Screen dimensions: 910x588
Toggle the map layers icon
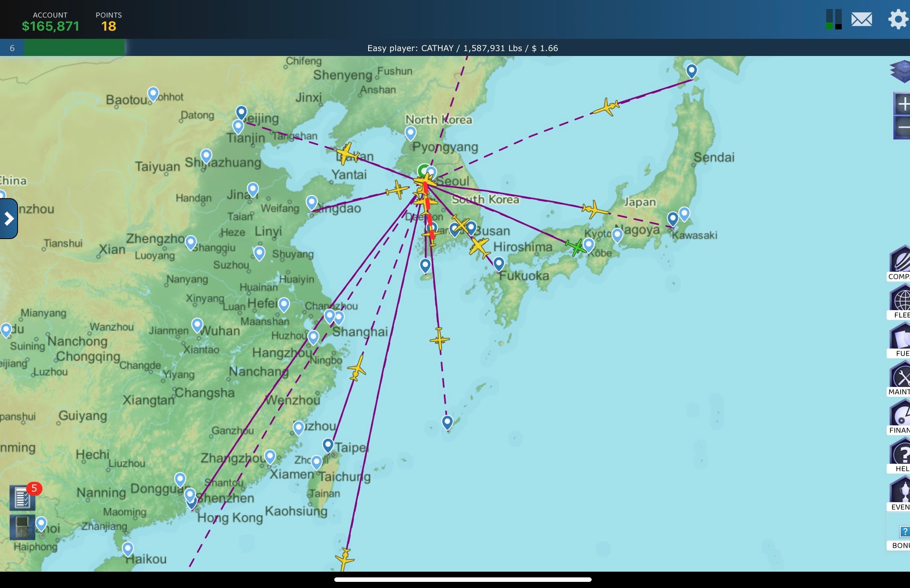(900, 71)
